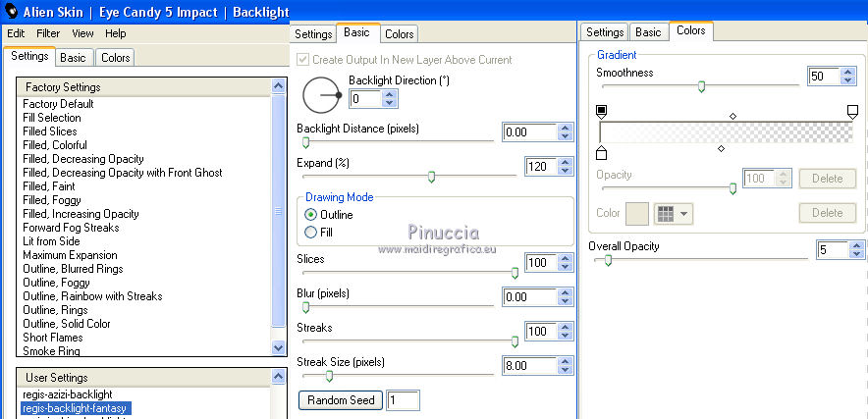Click the Backlight Direction value field

tap(365, 99)
